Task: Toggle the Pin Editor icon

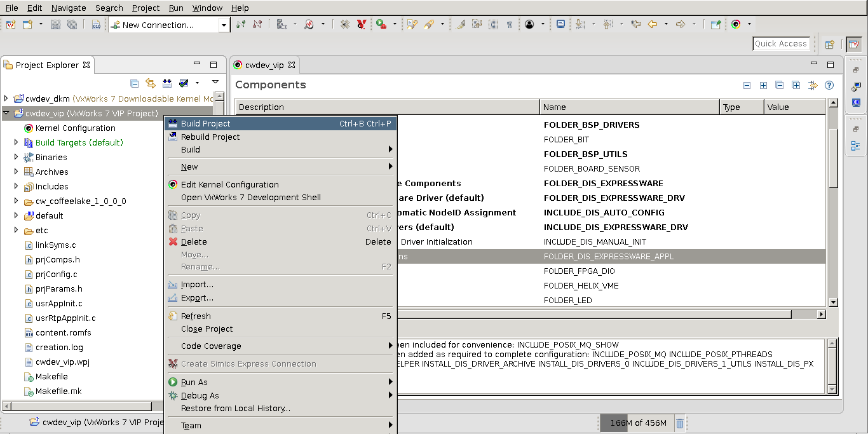Action: tap(715, 25)
